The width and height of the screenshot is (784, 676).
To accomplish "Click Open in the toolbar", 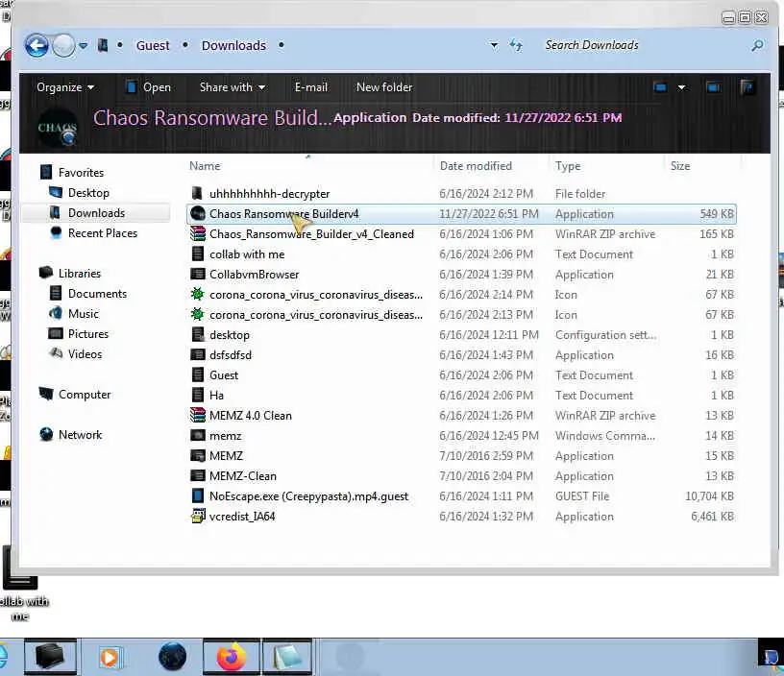I will [x=149, y=87].
